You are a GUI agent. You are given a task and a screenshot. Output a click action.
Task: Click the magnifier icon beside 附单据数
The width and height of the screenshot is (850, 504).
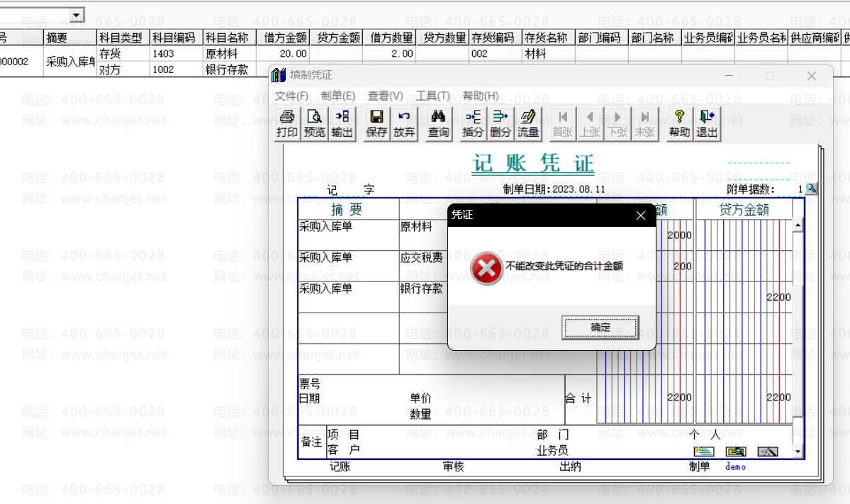tap(811, 189)
